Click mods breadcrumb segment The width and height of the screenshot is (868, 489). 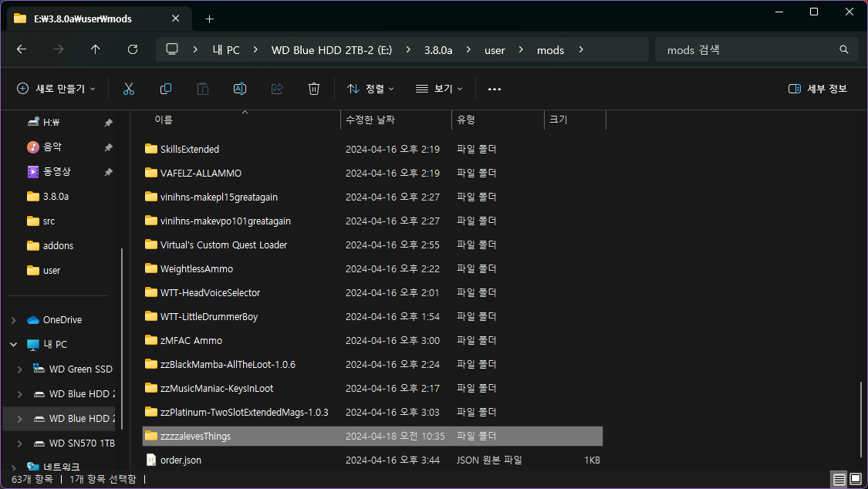click(x=550, y=50)
